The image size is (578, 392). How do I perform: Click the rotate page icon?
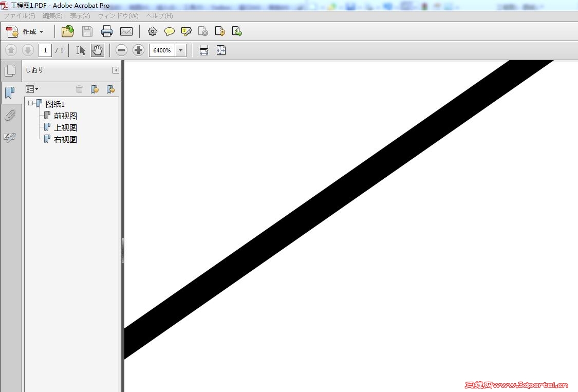(x=220, y=32)
